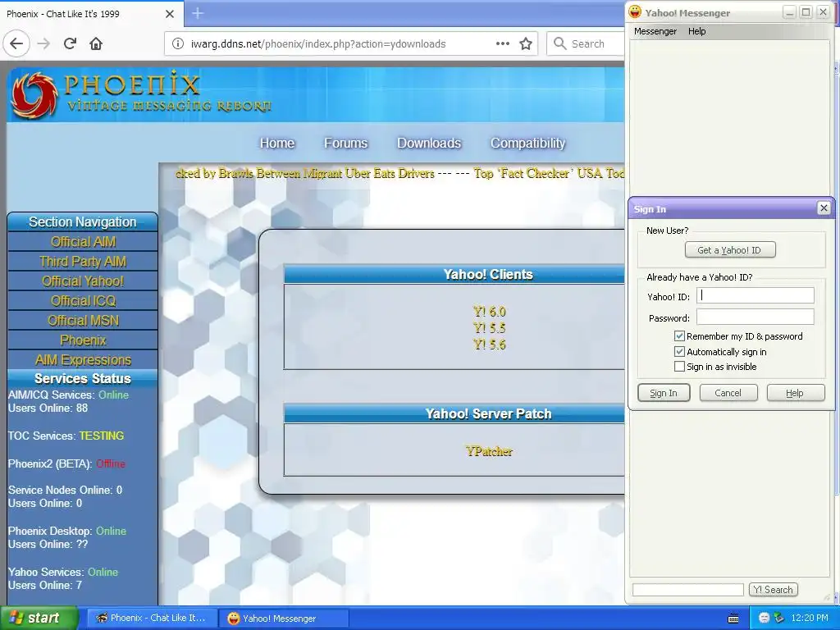Viewport: 840px width, 630px height.
Task: Click Get a Yahoo! ID button
Action: pos(729,249)
